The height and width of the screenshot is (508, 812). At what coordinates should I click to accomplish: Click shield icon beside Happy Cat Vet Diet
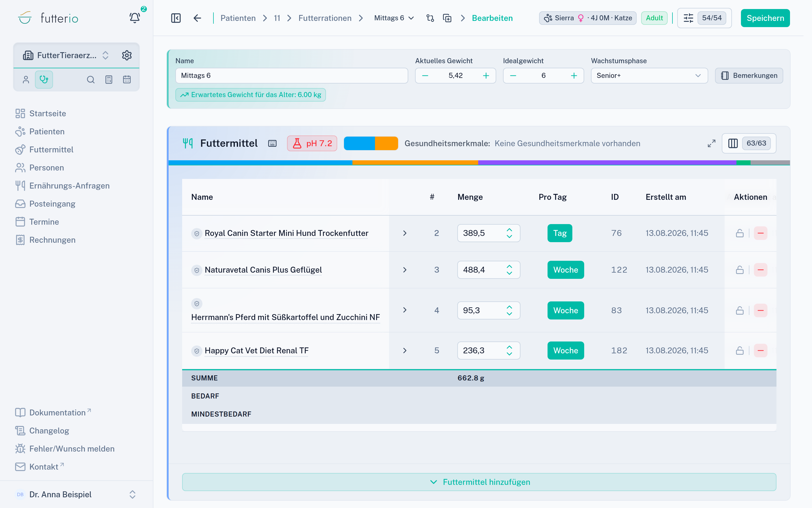(197, 351)
